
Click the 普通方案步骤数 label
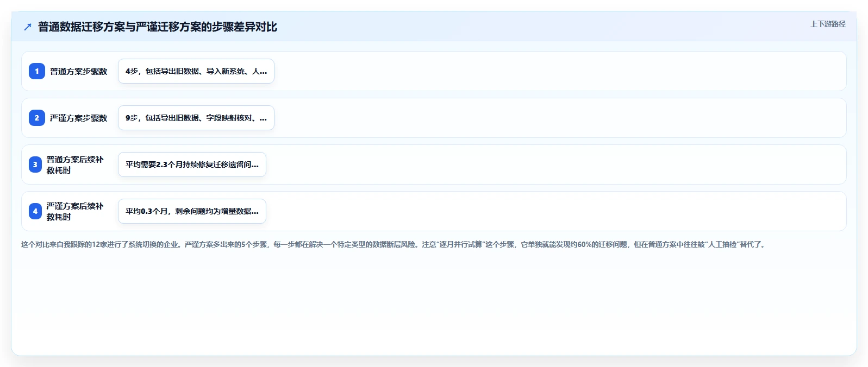[x=79, y=71]
